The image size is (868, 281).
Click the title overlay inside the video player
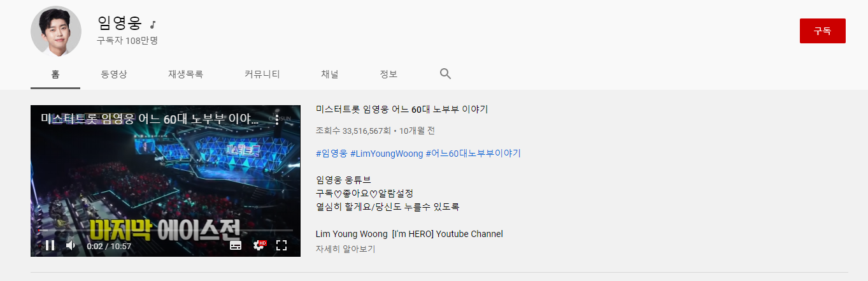tap(150, 119)
